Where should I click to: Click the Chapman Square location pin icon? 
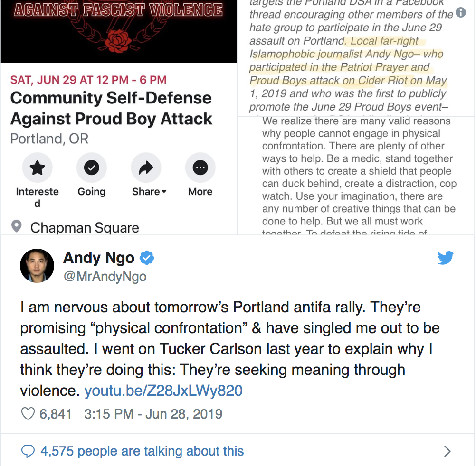tap(17, 226)
